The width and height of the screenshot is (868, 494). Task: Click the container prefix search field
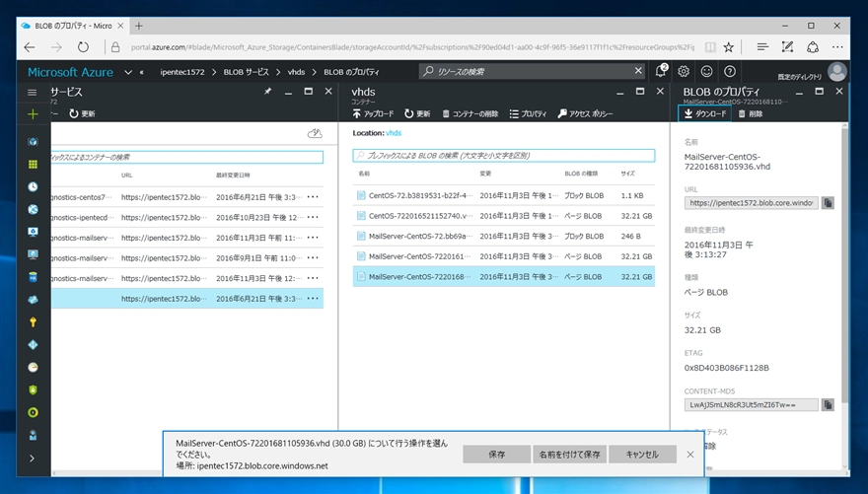point(187,157)
